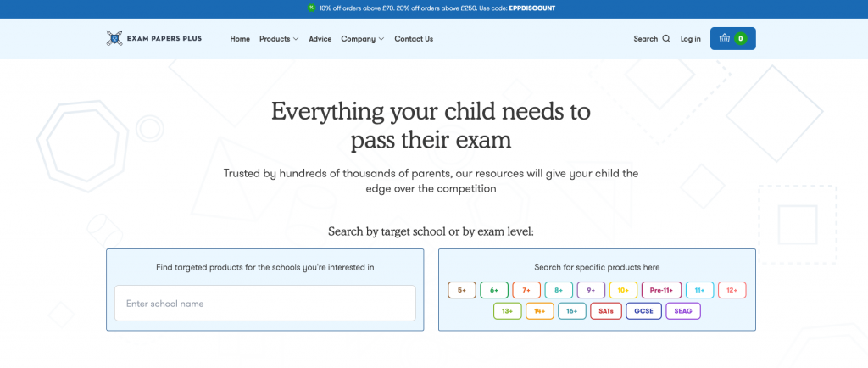868x368 pixels.
Task: Select the 9+ exam level
Action: pyautogui.click(x=591, y=290)
